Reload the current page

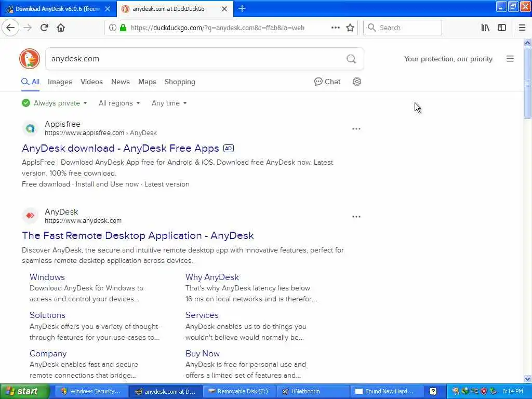tap(44, 28)
